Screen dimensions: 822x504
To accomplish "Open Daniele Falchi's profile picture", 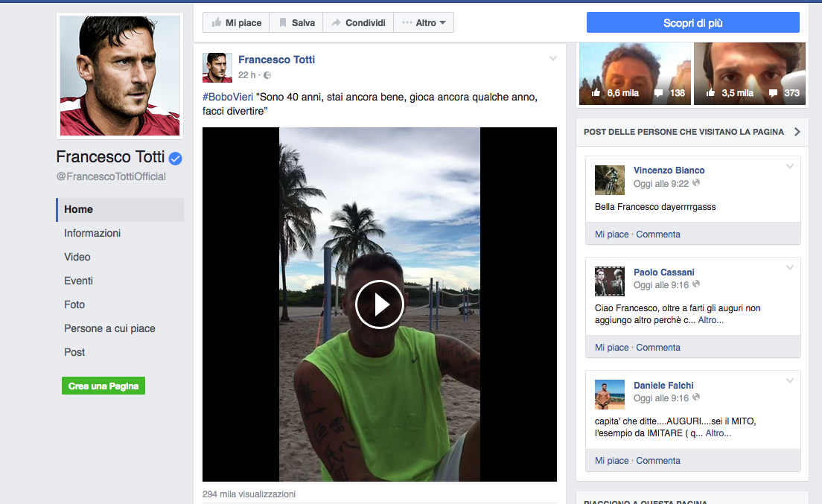I will pyautogui.click(x=609, y=395).
